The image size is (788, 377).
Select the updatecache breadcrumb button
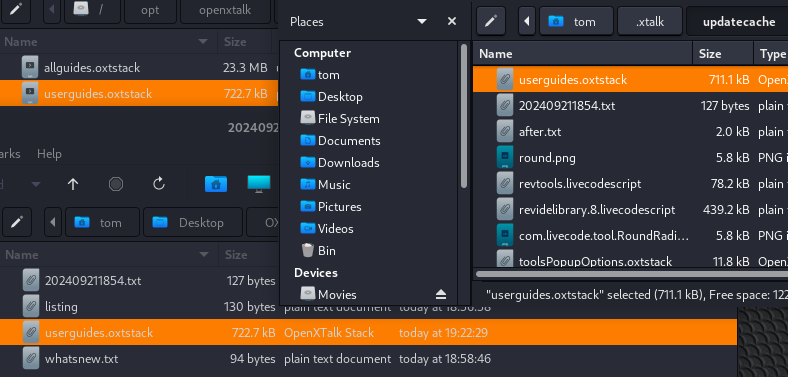738,22
